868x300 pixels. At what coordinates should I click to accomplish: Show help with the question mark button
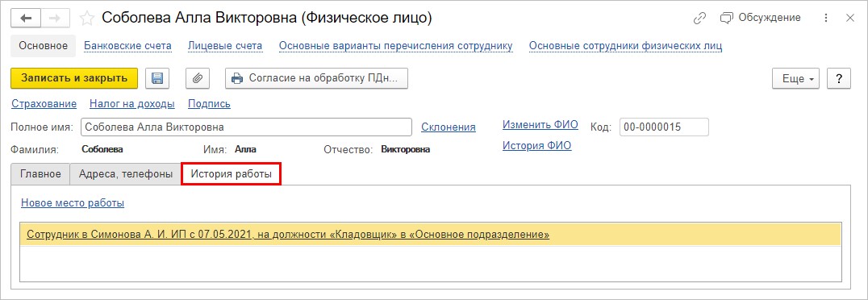[x=839, y=78]
